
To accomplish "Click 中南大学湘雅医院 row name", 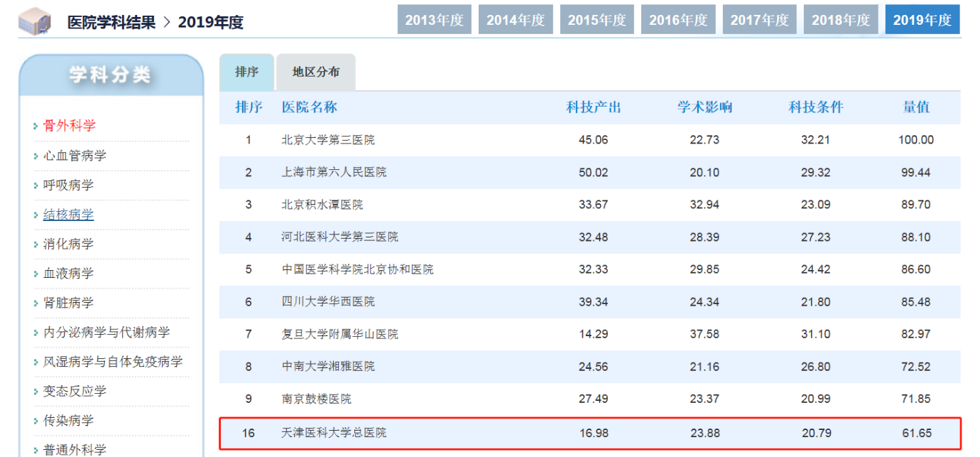I will tap(328, 366).
